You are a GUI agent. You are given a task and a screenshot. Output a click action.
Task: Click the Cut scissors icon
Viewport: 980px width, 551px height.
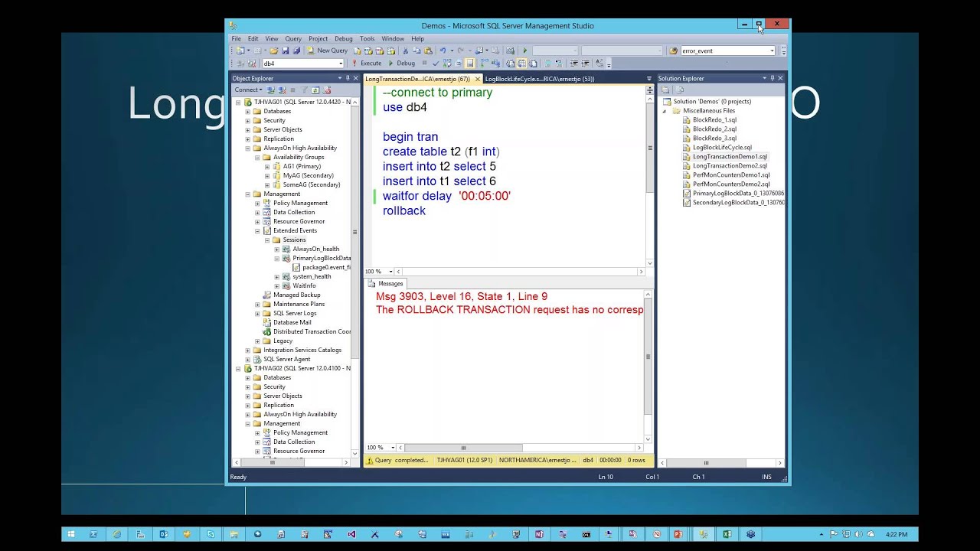coord(407,51)
